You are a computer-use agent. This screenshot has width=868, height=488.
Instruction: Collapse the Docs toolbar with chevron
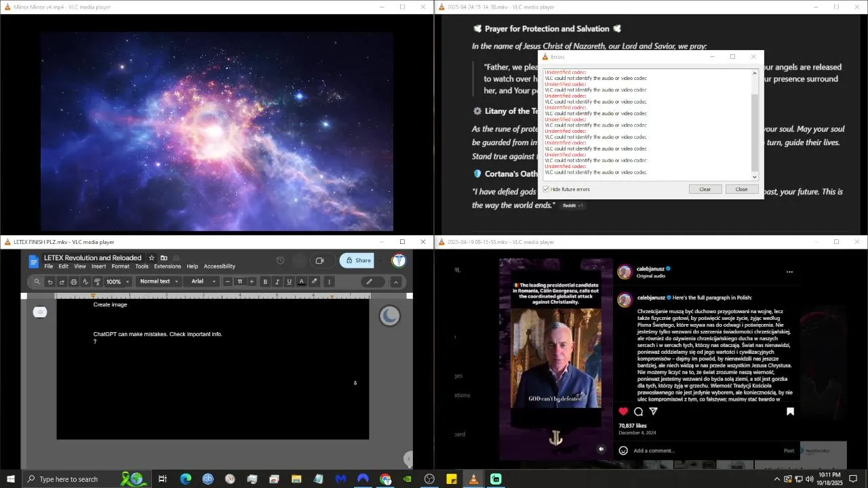tap(396, 282)
